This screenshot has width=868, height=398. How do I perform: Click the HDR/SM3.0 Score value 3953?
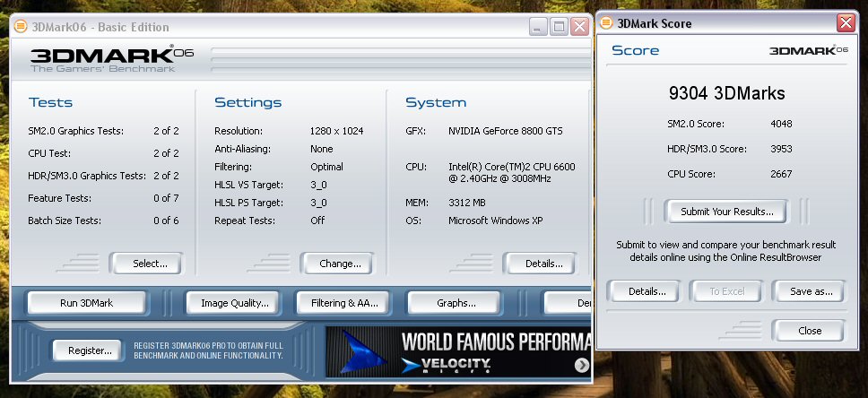[781, 148]
